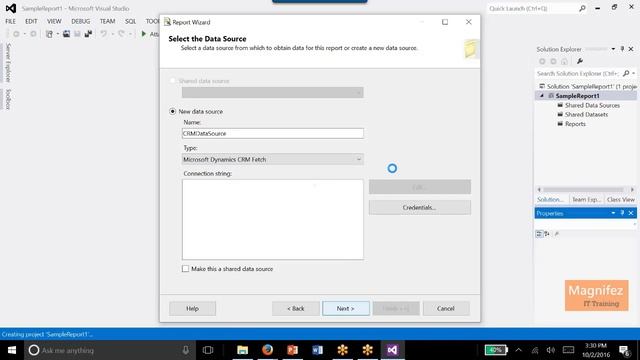Screen dimensions: 640x360
Task: Open PowerPoint from the taskbar
Action: (x=292, y=350)
